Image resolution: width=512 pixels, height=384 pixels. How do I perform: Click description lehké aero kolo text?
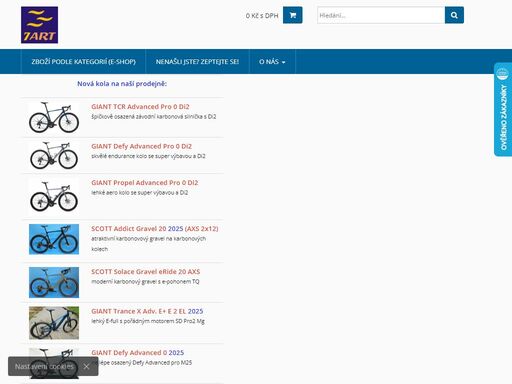[140, 193]
